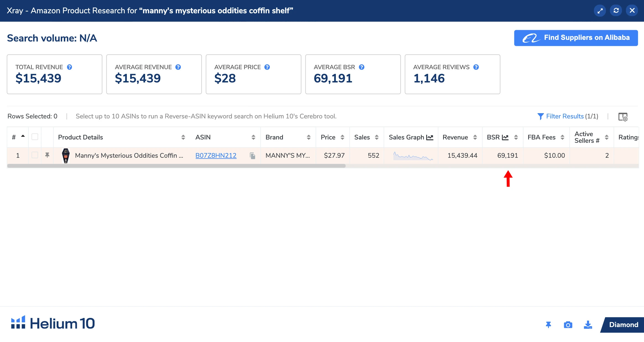Open the column settings icon

point(623,117)
